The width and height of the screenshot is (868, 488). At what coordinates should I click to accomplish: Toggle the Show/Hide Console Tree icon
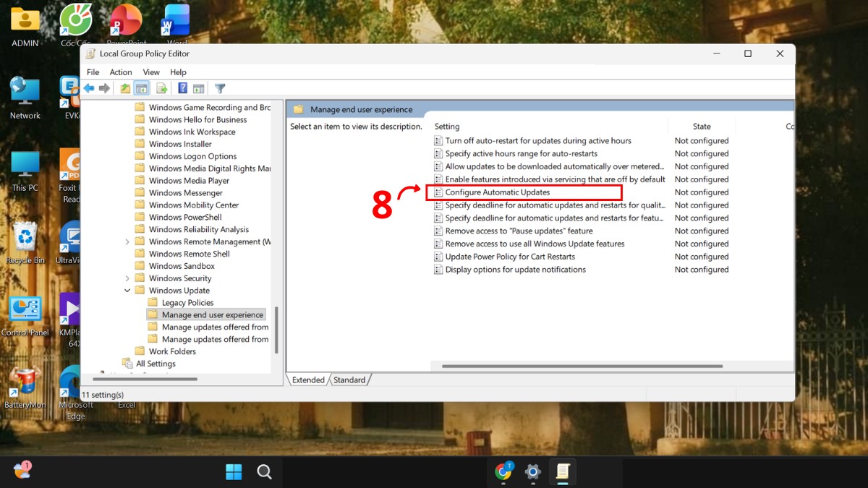click(140, 88)
